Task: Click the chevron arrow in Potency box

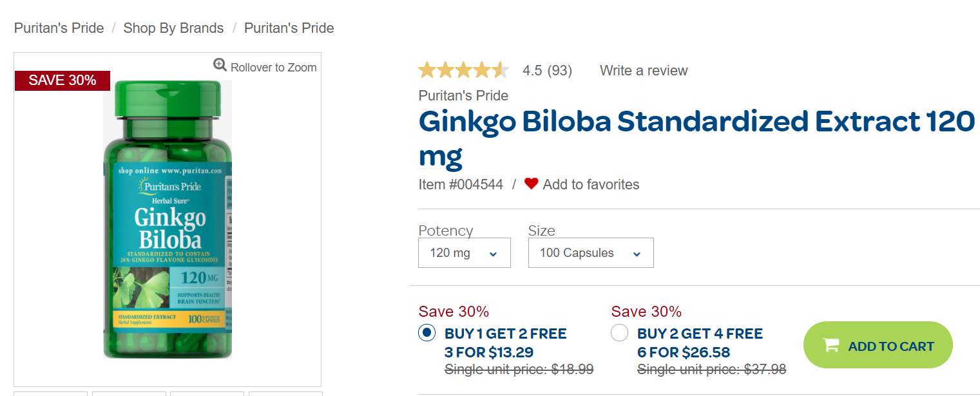Action: pyautogui.click(x=494, y=254)
